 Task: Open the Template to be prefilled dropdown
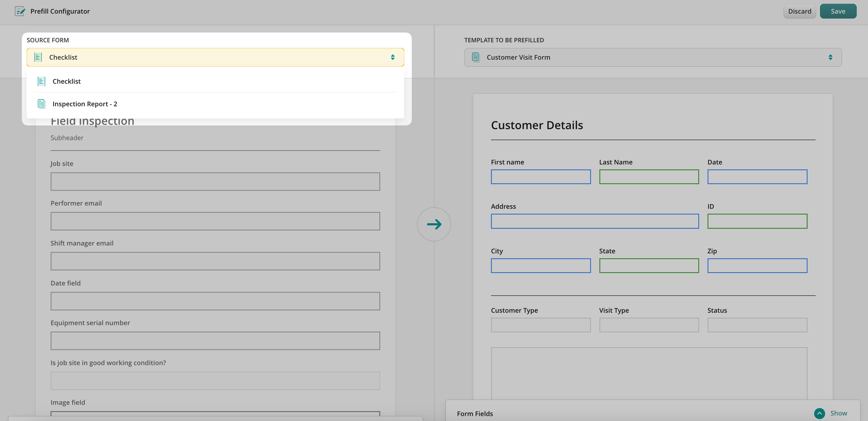point(653,57)
